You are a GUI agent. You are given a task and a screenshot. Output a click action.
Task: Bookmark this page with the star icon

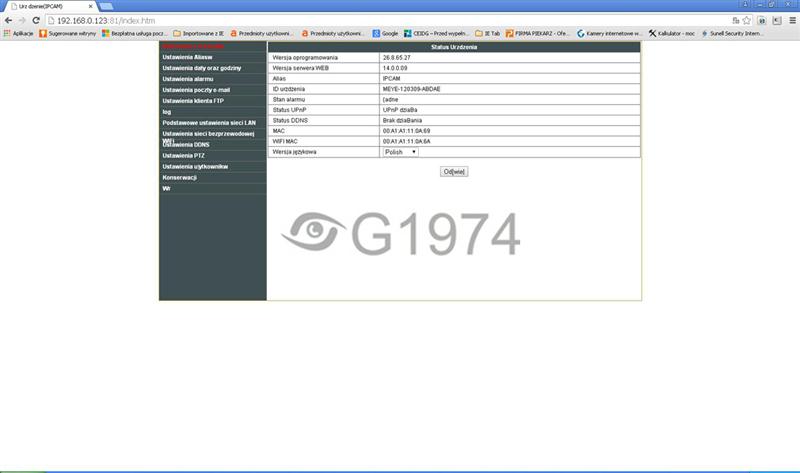[747, 20]
